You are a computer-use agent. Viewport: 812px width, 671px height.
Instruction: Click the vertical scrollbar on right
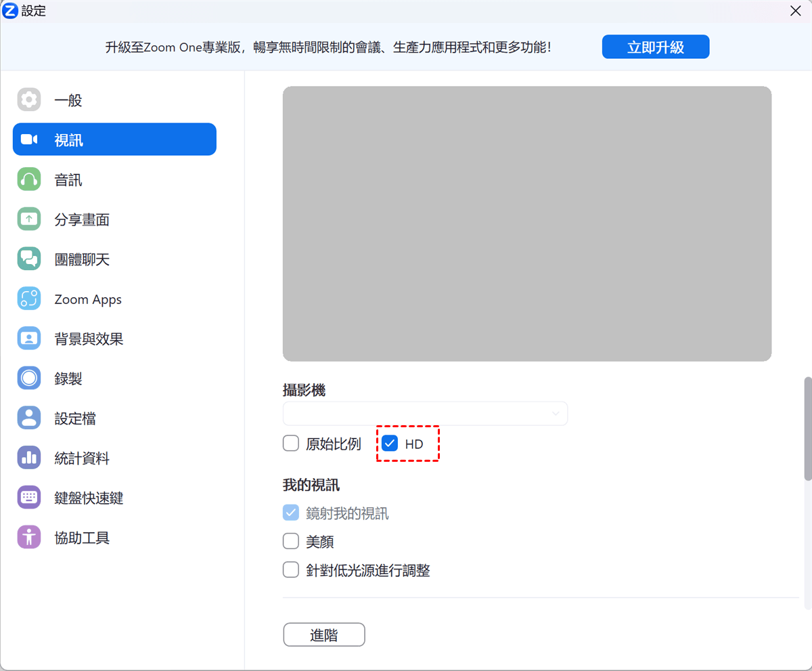807,428
